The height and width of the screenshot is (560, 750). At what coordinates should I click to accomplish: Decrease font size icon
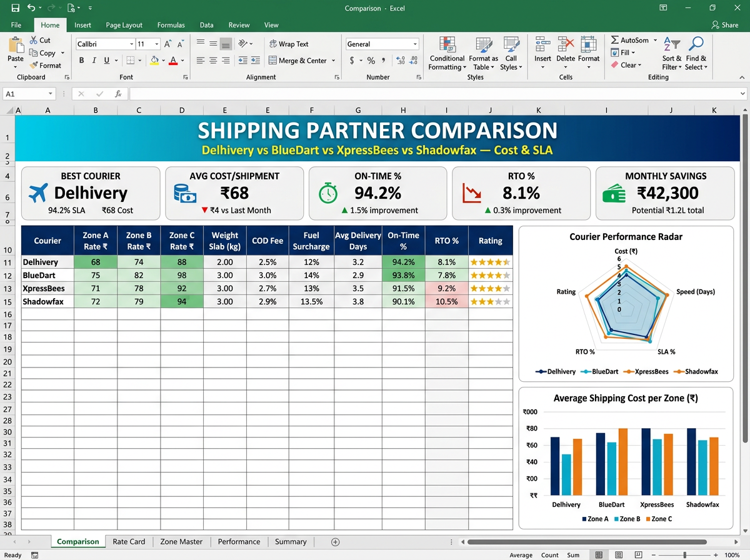pos(181,44)
